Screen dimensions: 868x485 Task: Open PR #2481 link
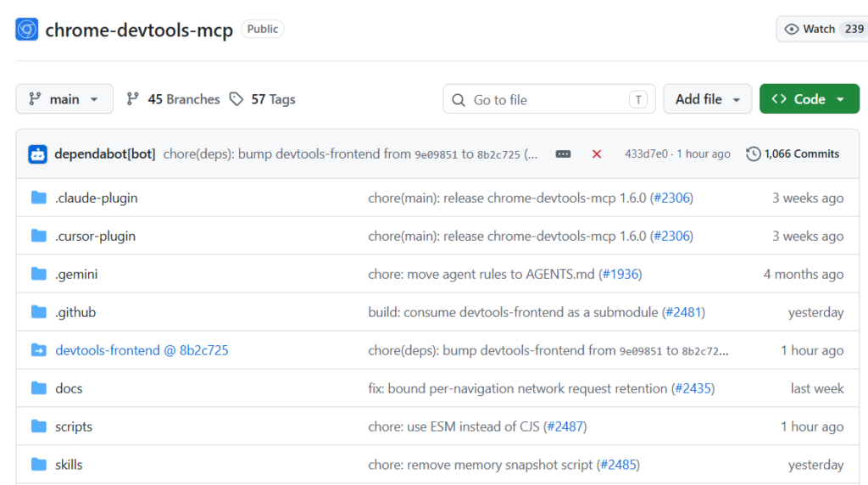point(684,312)
